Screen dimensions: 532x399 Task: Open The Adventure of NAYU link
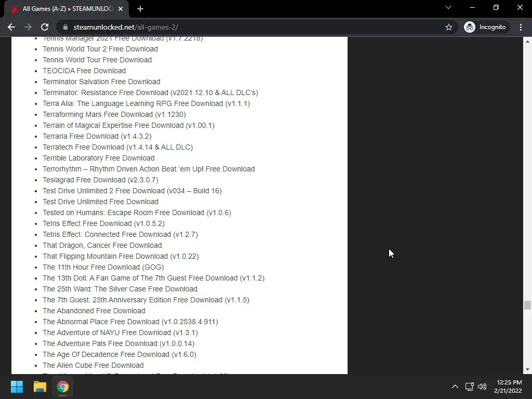point(120,332)
